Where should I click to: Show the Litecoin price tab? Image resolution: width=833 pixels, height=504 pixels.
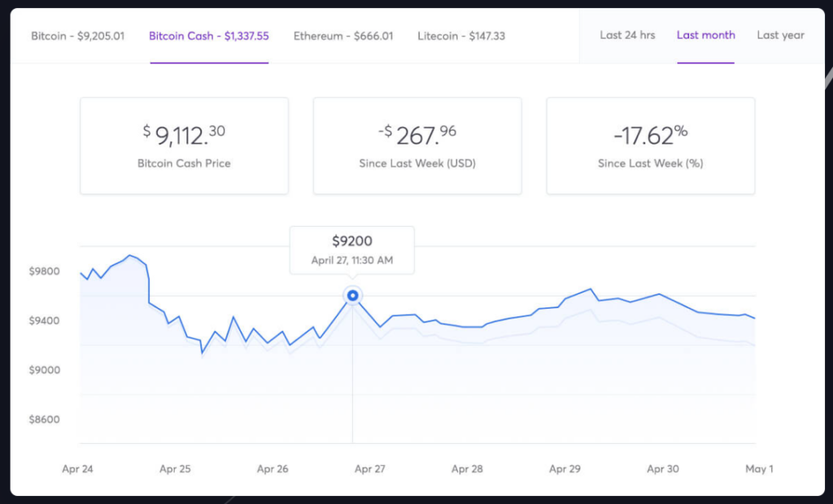[x=461, y=36]
